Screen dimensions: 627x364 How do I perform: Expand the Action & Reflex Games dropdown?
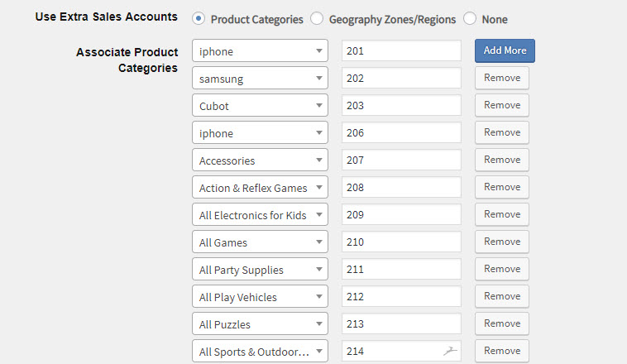260,187
